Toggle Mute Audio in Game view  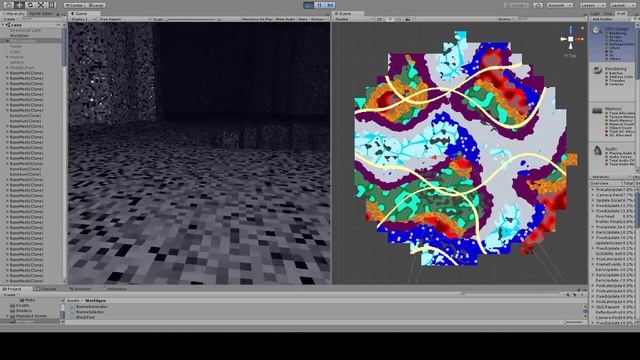[x=285, y=19]
